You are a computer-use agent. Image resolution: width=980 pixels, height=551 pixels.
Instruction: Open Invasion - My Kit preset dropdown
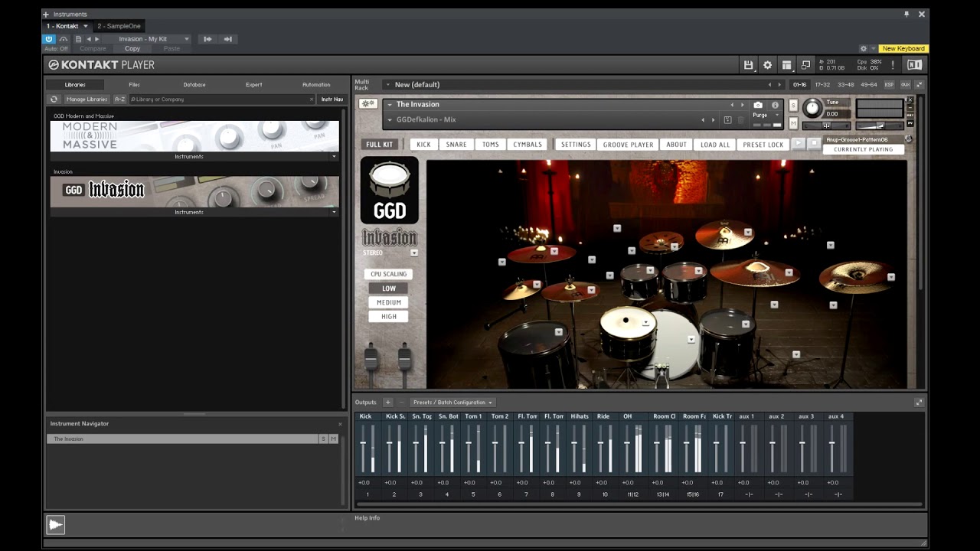point(186,39)
